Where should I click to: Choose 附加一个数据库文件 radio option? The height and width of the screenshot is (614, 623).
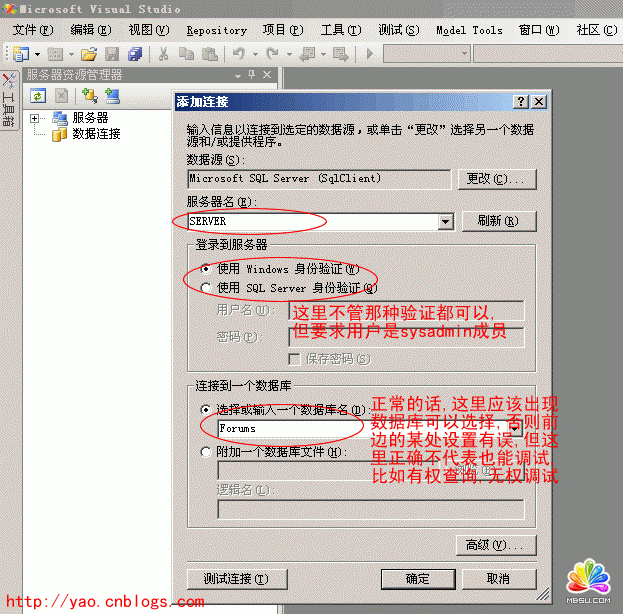[206, 452]
